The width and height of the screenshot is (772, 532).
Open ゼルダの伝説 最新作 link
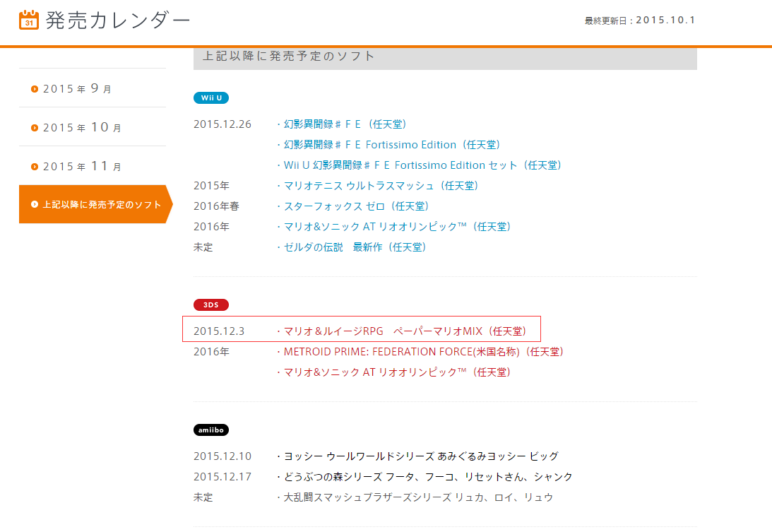[x=355, y=247]
